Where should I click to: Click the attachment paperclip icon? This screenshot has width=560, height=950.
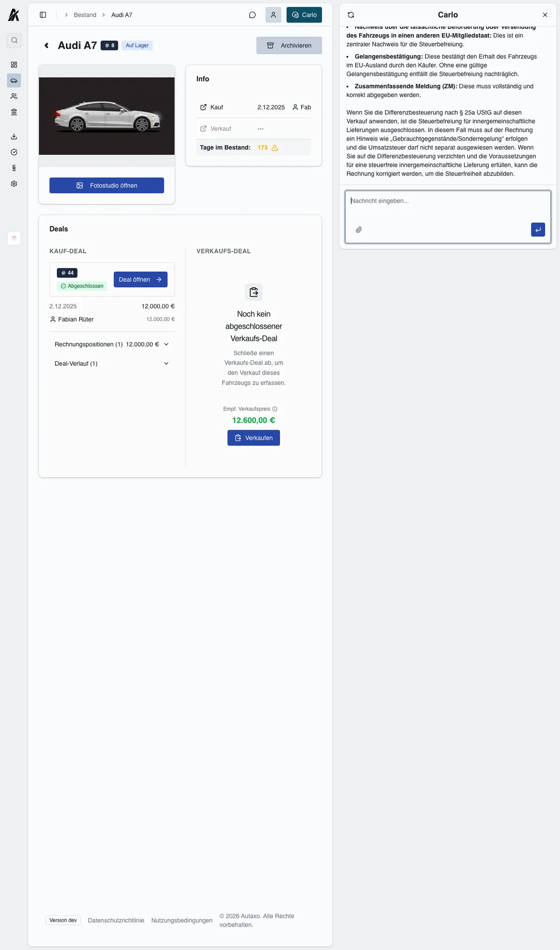click(x=359, y=230)
